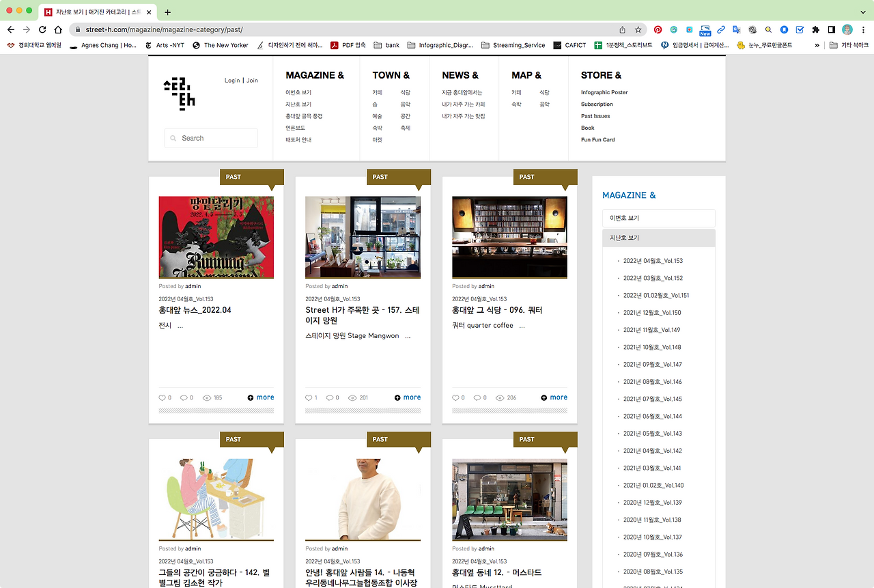This screenshot has height=588, width=874.
Task: Open the PDF 압축 bookmark
Action: click(x=348, y=45)
